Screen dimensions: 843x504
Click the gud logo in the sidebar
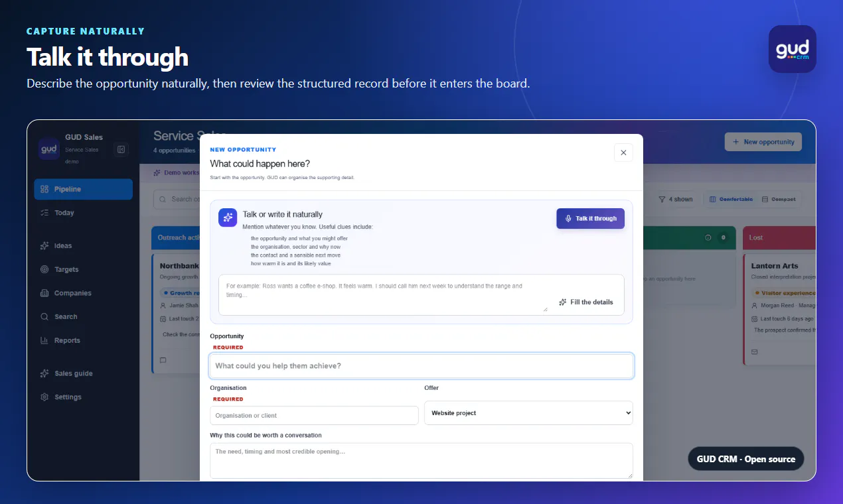[49, 149]
